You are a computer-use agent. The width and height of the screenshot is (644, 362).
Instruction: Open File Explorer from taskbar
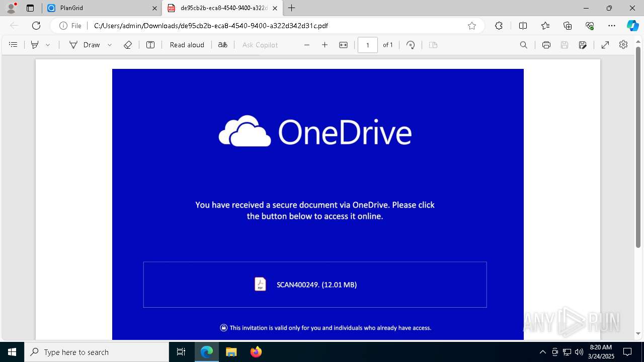[x=231, y=352]
